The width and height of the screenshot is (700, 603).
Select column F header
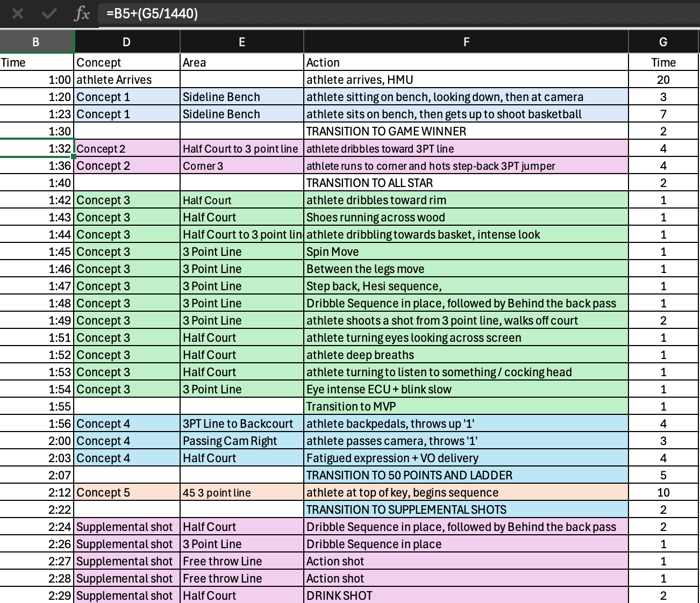[x=466, y=42]
